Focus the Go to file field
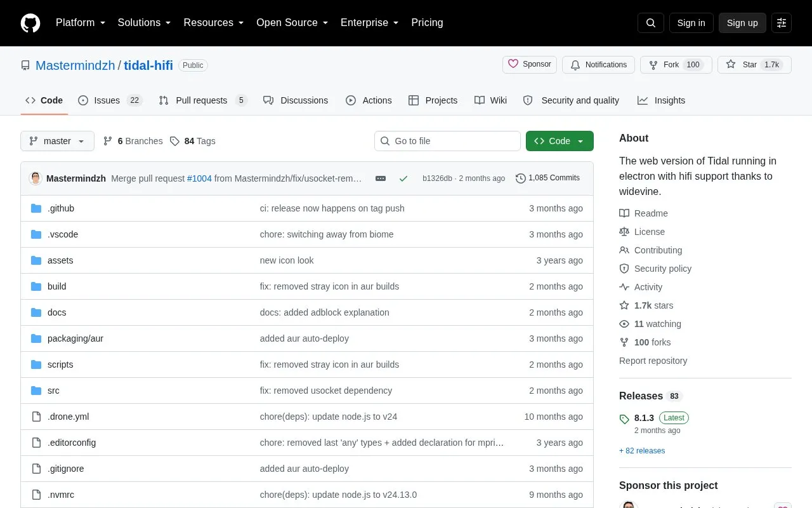This screenshot has width=812, height=508. [447, 141]
